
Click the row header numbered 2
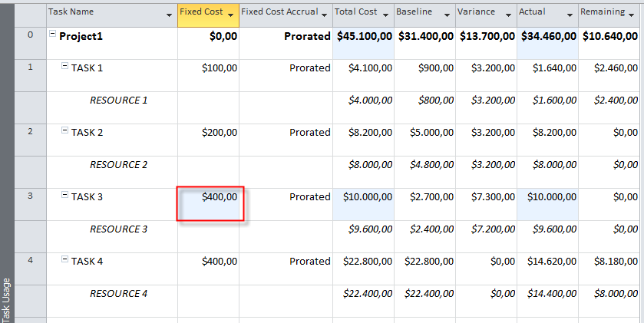(30, 132)
